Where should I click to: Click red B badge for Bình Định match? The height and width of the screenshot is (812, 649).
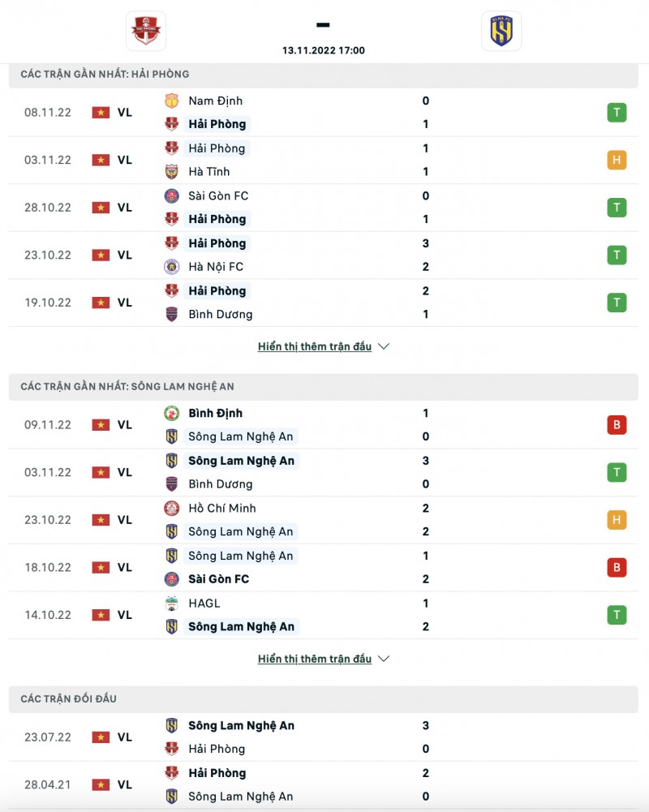(x=617, y=425)
